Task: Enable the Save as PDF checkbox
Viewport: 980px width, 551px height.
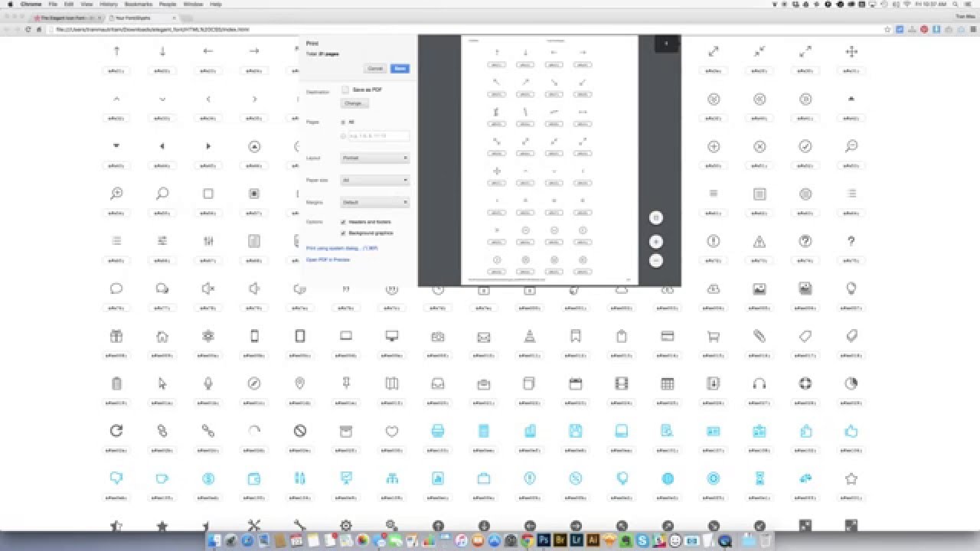Action: pos(345,90)
